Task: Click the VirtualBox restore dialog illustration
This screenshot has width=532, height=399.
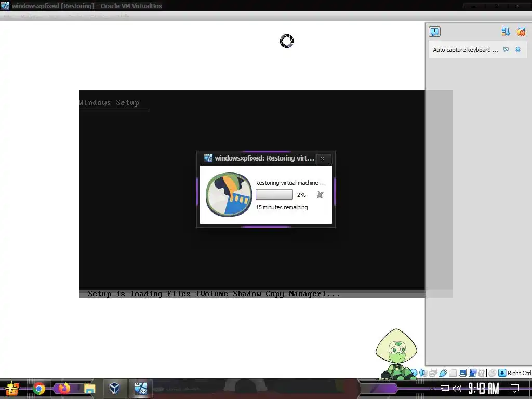Action: (229, 194)
